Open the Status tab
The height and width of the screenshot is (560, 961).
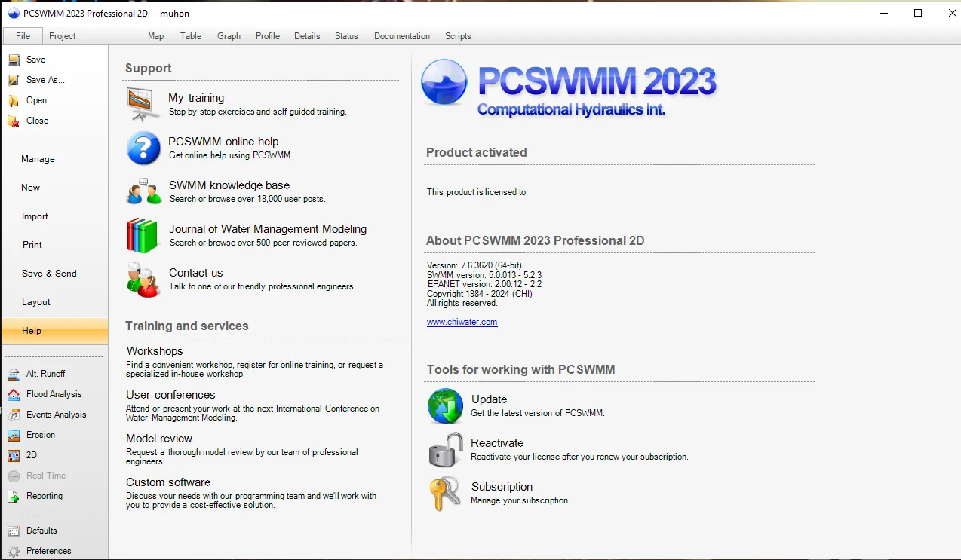346,36
